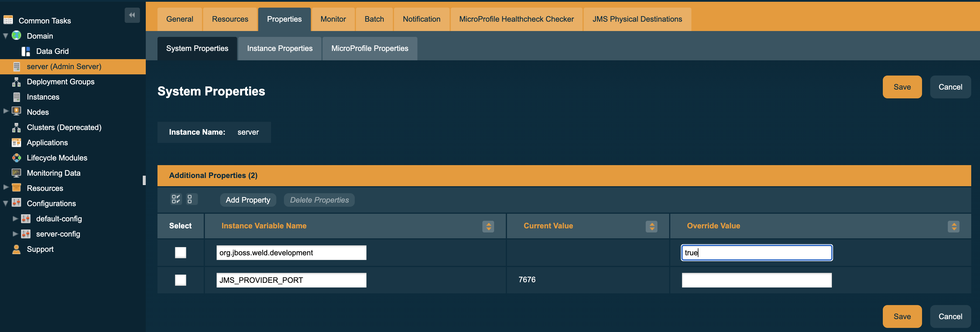Viewport: 980px width, 332px height.
Task: Select all properties using select-all icon
Action: [175, 199]
